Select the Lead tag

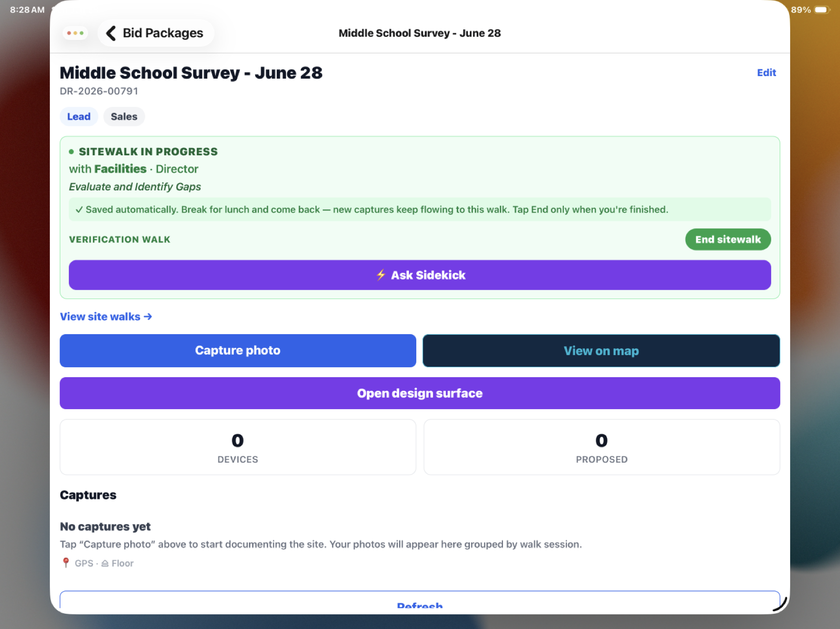click(x=79, y=116)
